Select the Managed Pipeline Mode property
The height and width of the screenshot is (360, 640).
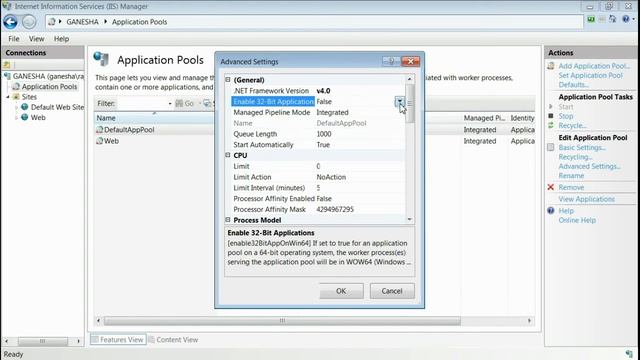(x=271, y=112)
